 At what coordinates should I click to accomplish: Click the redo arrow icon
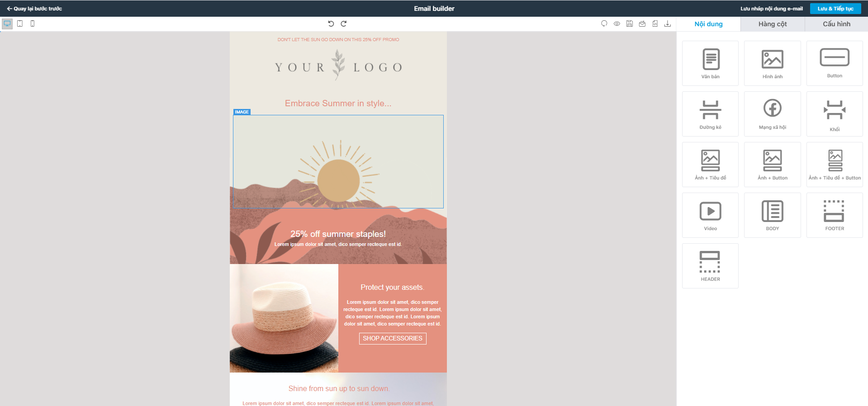pos(344,24)
